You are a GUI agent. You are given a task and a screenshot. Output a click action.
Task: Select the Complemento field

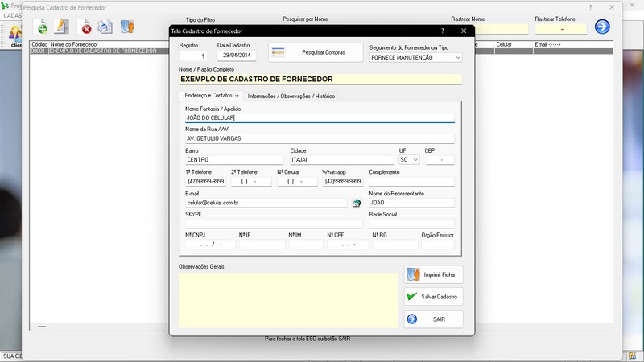pos(411,182)
